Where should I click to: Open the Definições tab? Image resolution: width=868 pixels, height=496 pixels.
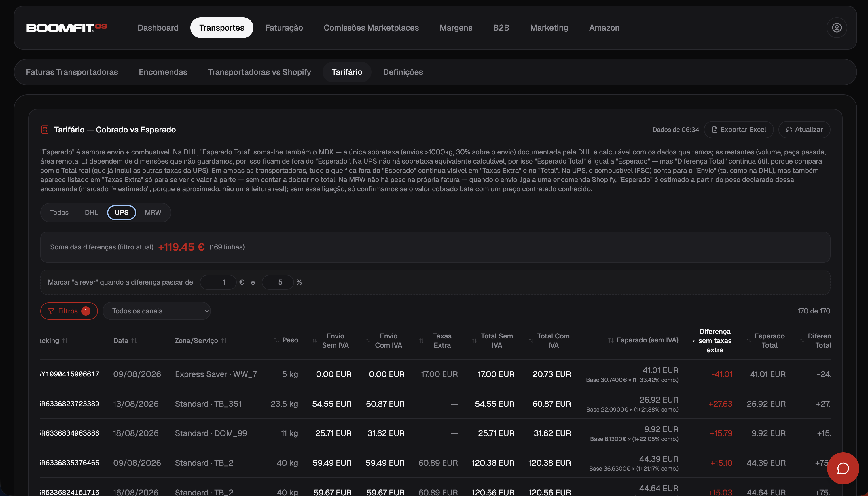tap(403, 72)
